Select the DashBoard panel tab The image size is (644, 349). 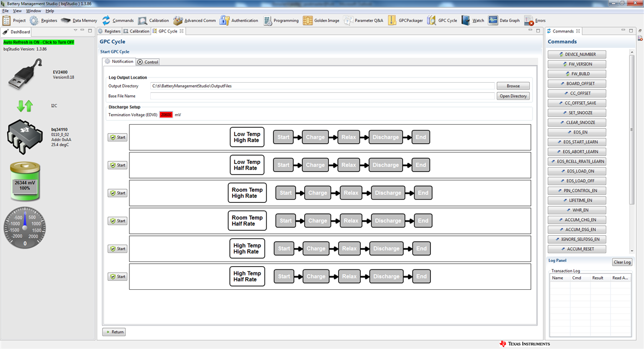17,31
